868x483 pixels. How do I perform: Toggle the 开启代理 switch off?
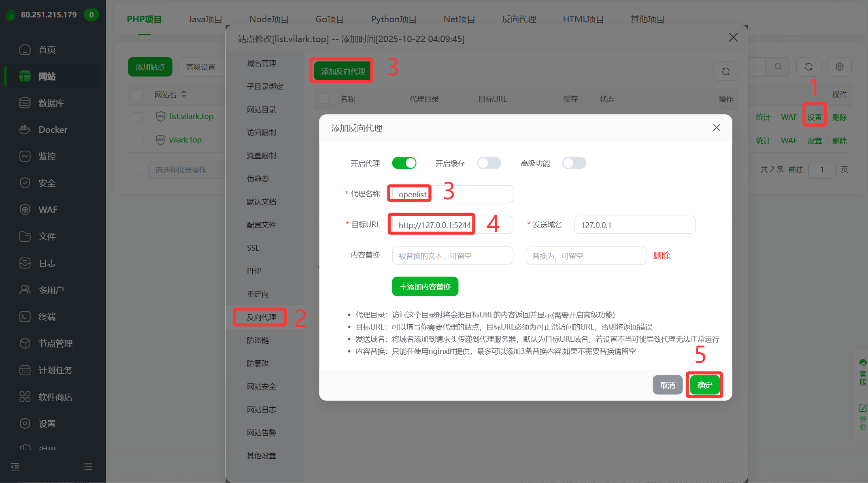click(404, 163)
